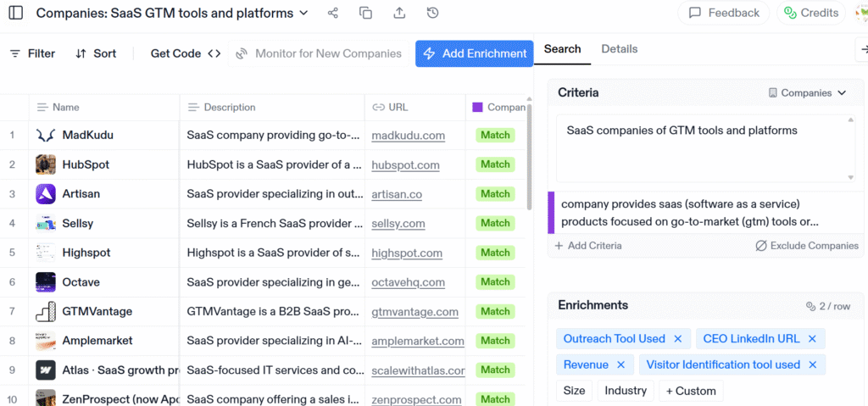Switch to the Details tab
This screenshot has width=868, height=406.
click(619, 49)
